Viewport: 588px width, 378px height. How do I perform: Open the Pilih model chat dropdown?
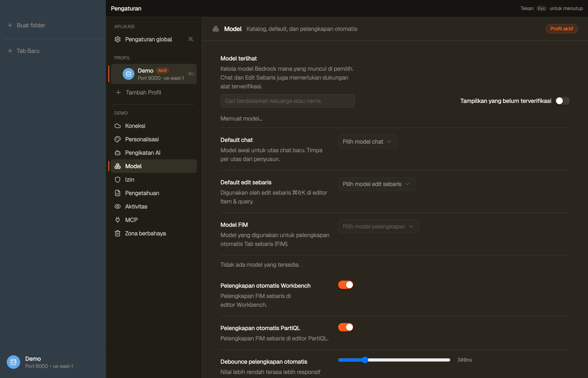(x=367, y=142)
